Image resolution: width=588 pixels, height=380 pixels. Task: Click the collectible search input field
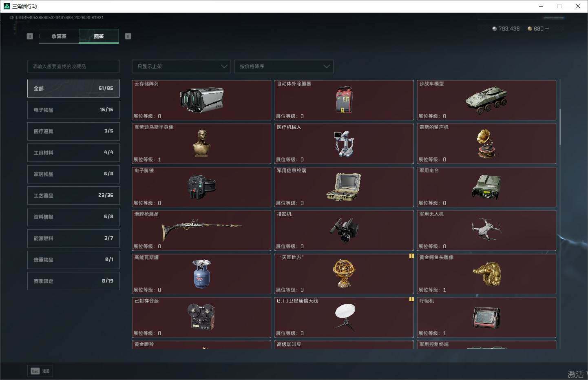click(73, 66)
